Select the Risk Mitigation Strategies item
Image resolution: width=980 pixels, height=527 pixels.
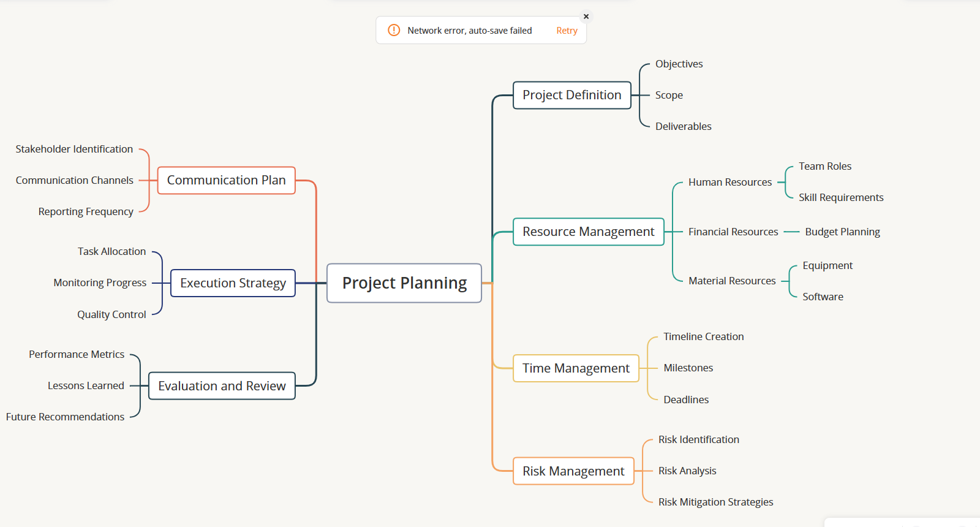coord(715,502)
